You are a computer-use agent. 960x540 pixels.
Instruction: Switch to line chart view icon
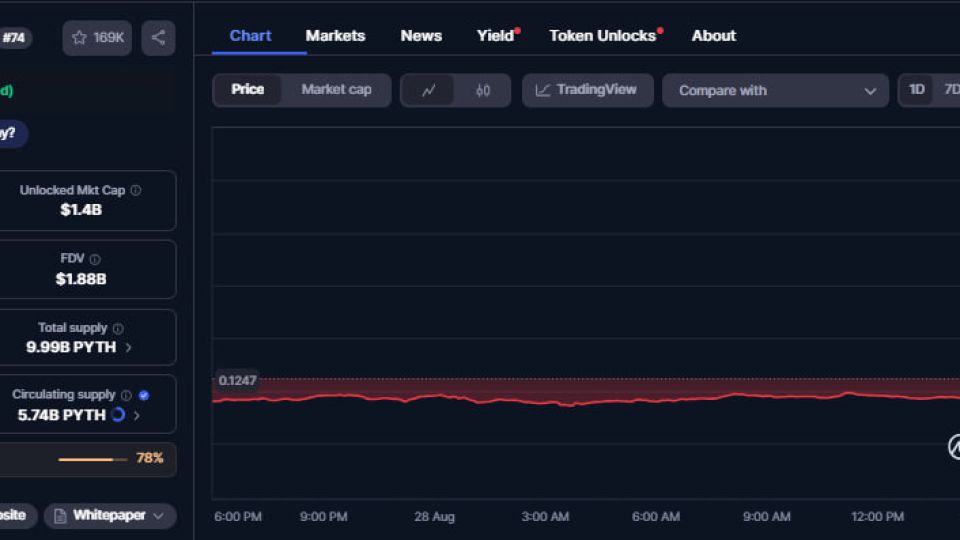coord(428,91)
